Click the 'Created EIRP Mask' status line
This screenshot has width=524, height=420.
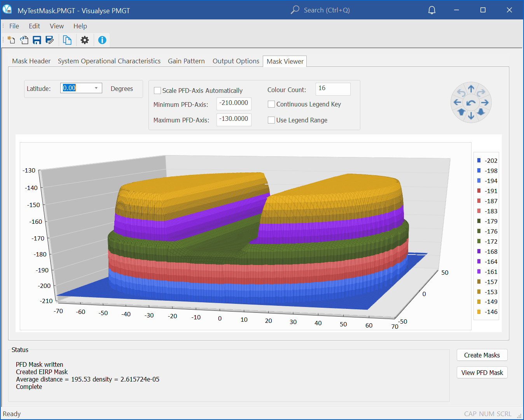tap(42, 372)
